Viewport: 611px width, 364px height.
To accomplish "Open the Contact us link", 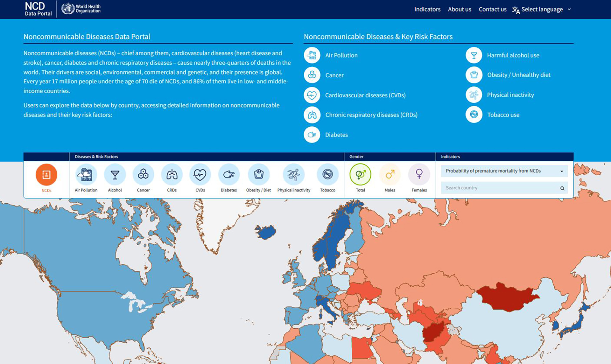I will click(x=492, y=10).
